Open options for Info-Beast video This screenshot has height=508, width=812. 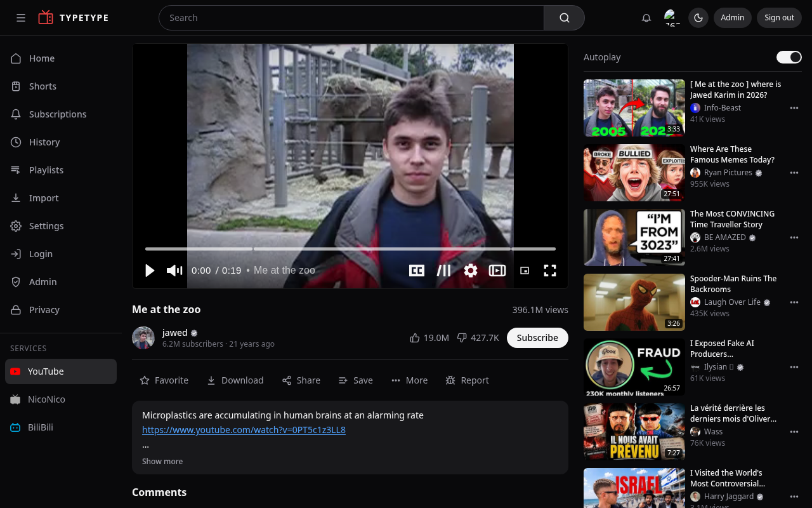click(794, 108)
